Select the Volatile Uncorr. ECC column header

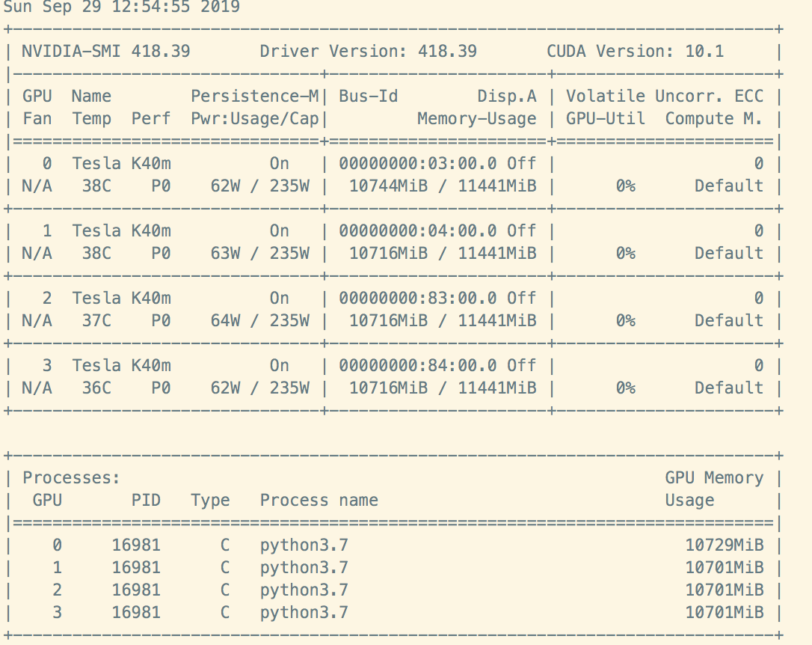(666, 96)
